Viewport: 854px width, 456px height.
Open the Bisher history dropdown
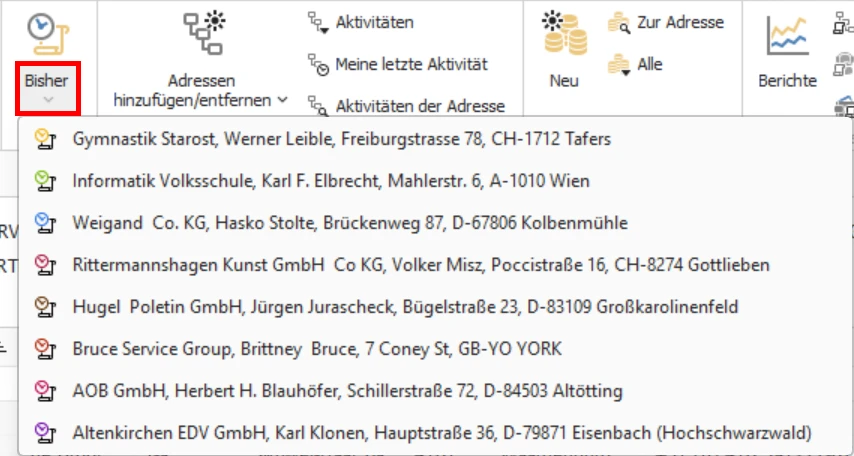(48, 88)
